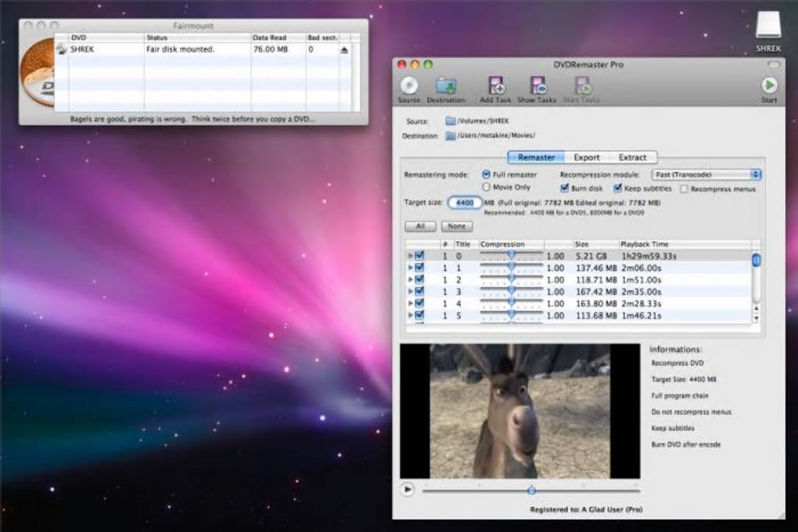Enable the Recompress menus checkbox
The height and width of the screenshot is (532, 798).
pos(684,189)
